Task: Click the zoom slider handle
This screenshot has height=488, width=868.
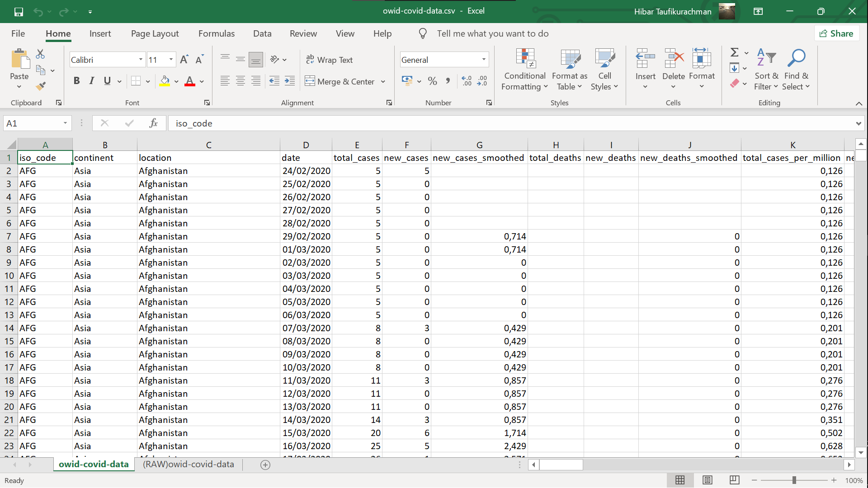Action: tap(794, 480)
